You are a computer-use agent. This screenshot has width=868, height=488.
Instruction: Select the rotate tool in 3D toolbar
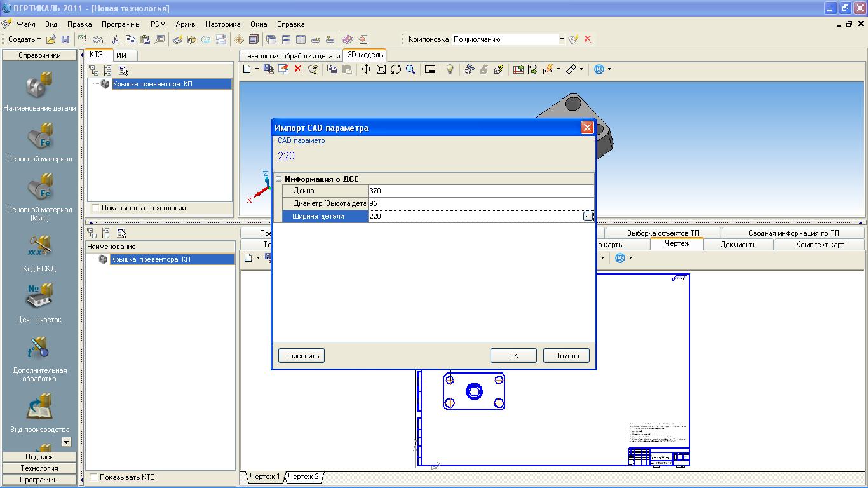396,69
